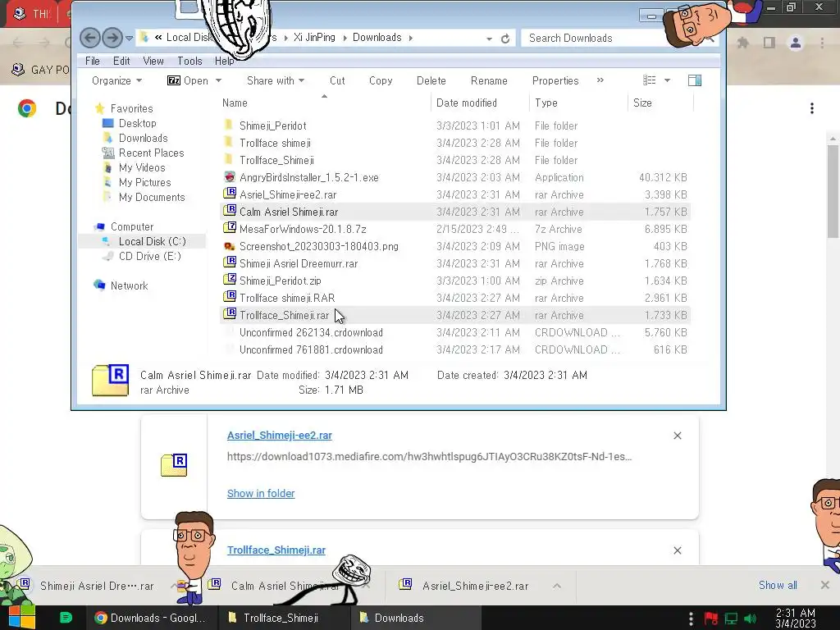Open the Tools menu
This screenshot has height=630, width=840.
pos(189,61)
